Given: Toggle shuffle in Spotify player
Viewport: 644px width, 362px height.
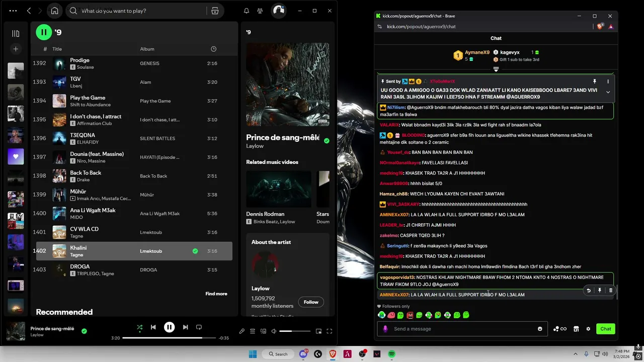Looking at the screenshot, I should [x=139, y=327].
